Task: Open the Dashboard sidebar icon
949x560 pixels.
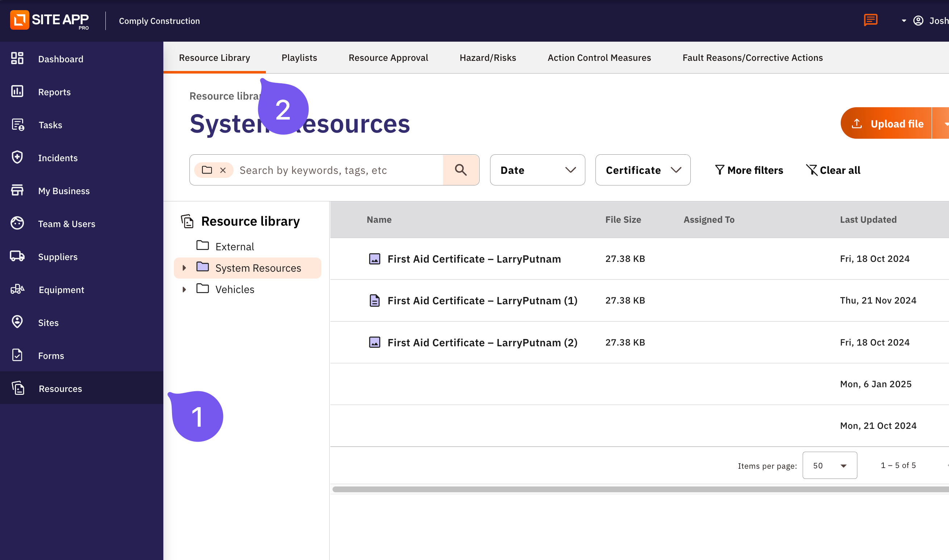Action: pyautogui.click(x=17, y=58)
